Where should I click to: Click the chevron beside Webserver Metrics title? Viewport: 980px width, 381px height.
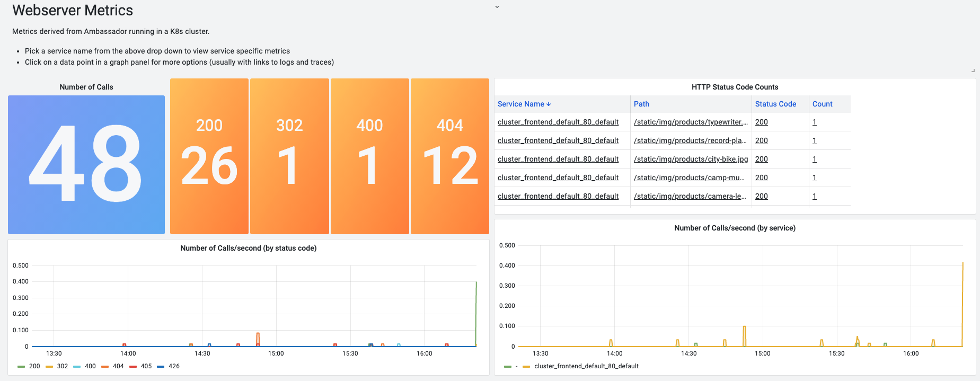tap(497, 7)
